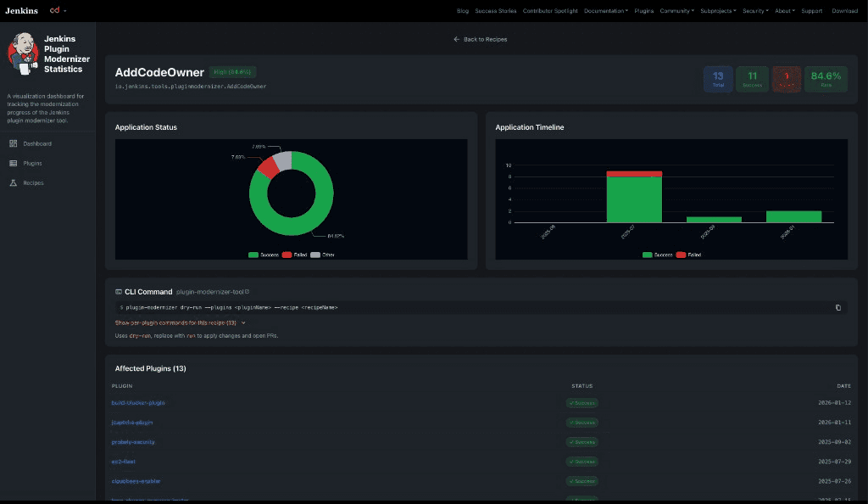Click the back arrow icon above the recipe

457,39
